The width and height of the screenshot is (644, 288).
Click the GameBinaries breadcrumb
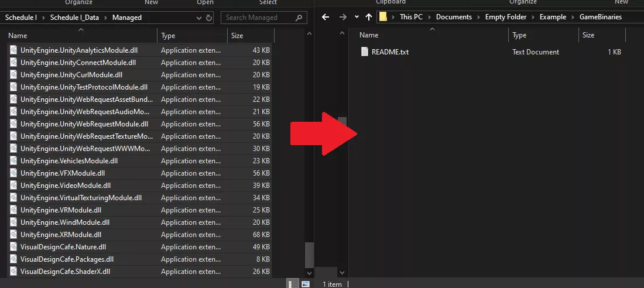(601, 17)
